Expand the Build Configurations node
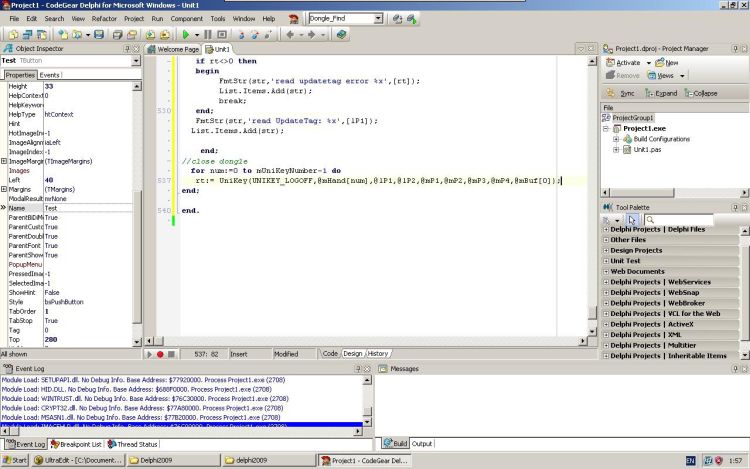 (616, 139)
